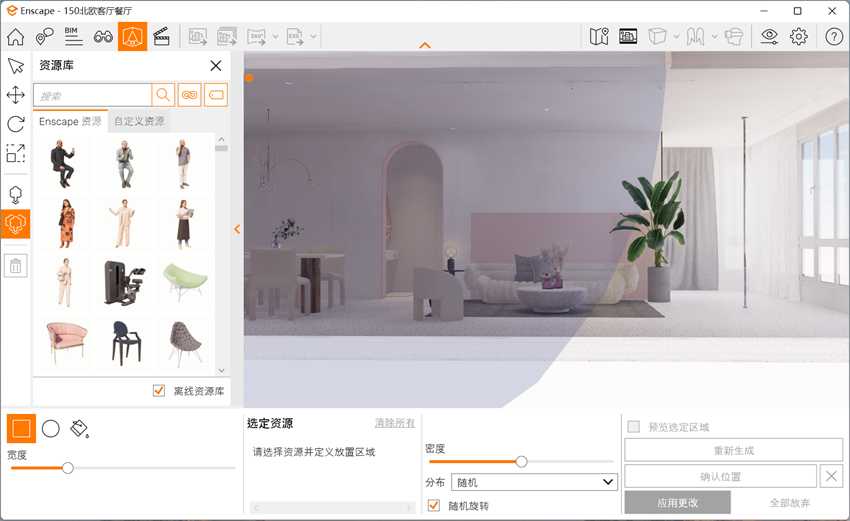The height and width of the screenshot is (521, 850).
Task: Click the 清除所有 link
Action: tap(394, 423)
